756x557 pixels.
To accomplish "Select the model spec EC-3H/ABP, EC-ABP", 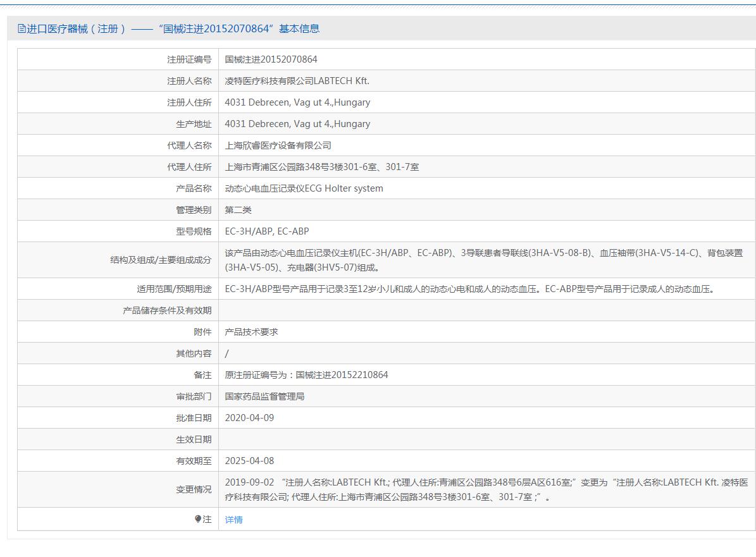I will tap(266, 231).
